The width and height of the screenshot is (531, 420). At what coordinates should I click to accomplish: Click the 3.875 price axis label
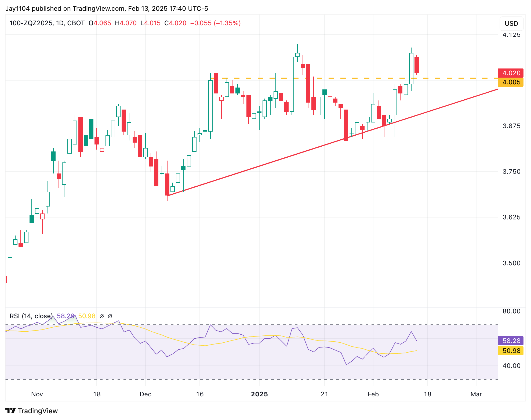511,126
